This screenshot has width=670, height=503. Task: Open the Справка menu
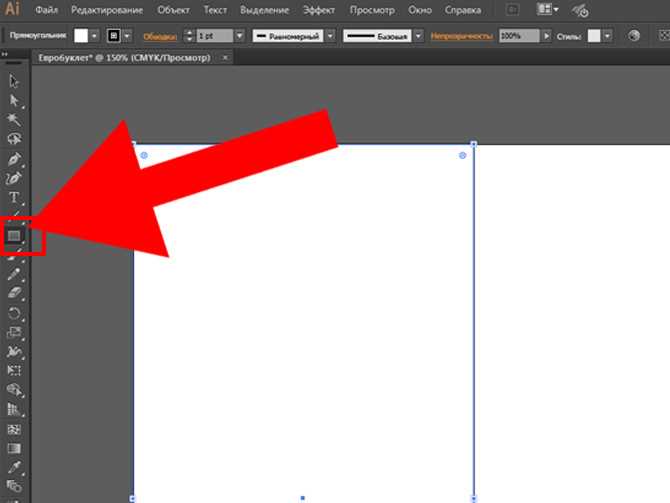tap(463, 10)
